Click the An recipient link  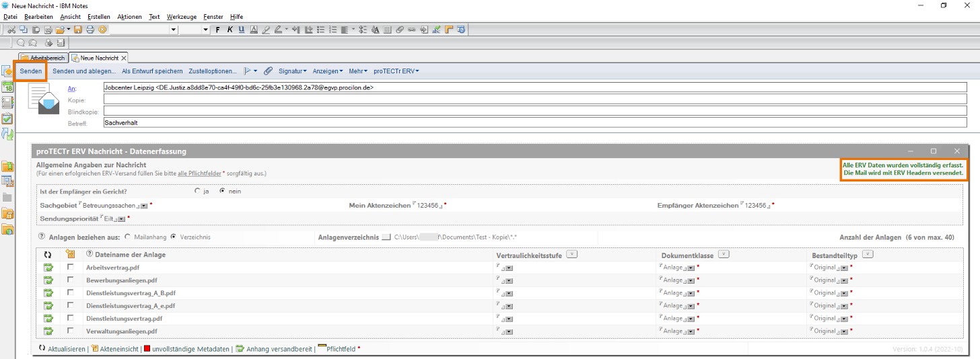click(72, 88)
